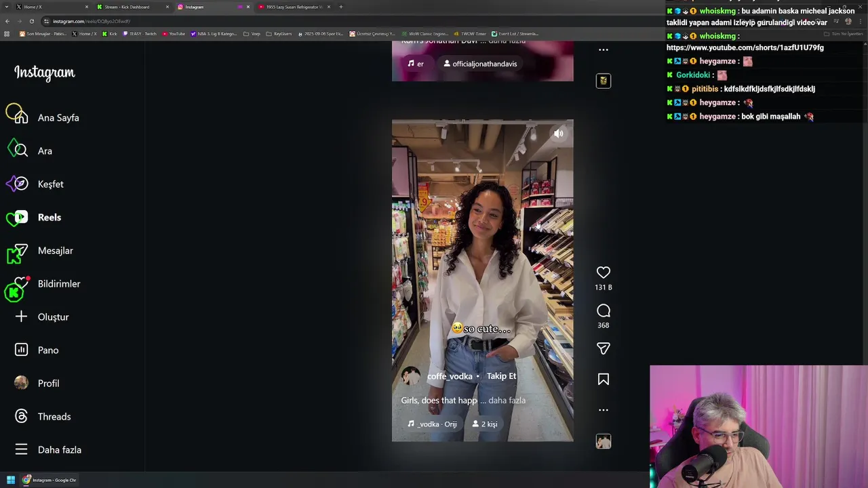This screenshot has height=488, width=868.
Task: Open the Son Mesajlar bookmark
Action: pyautogui.click(x=43, y=34)
